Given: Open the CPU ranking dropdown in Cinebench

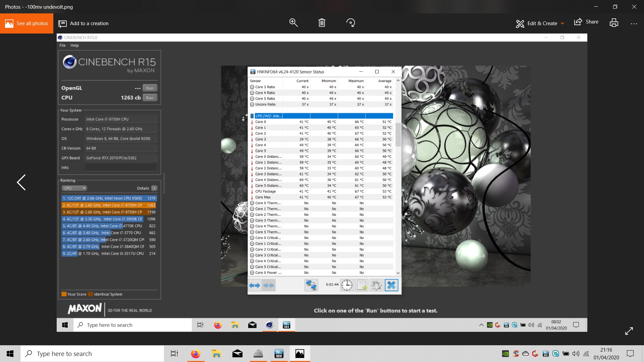Looking at the screenshot, I should point(74,188).
